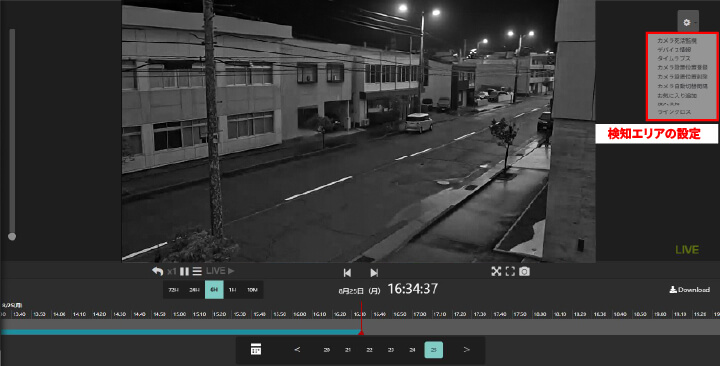The width and height of the screenshot is (720, 366).
Task: Go to later dates with > arrow
Action: pyautogui.click(x=467, y=349)
